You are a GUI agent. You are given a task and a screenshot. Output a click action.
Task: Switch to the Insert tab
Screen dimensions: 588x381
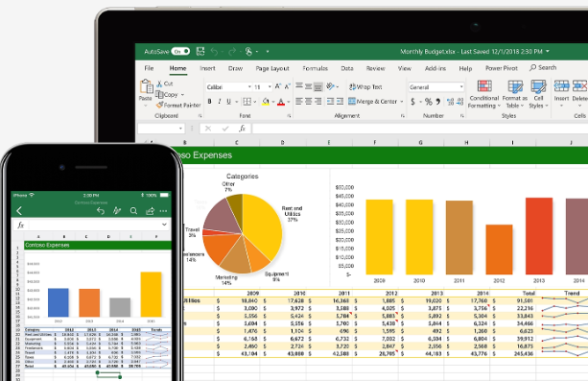point(207,68)
